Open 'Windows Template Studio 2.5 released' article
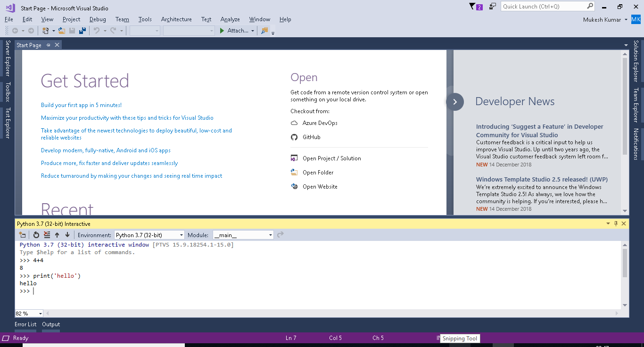This screenshot has height=347, width=644. (x=542, y=180)
